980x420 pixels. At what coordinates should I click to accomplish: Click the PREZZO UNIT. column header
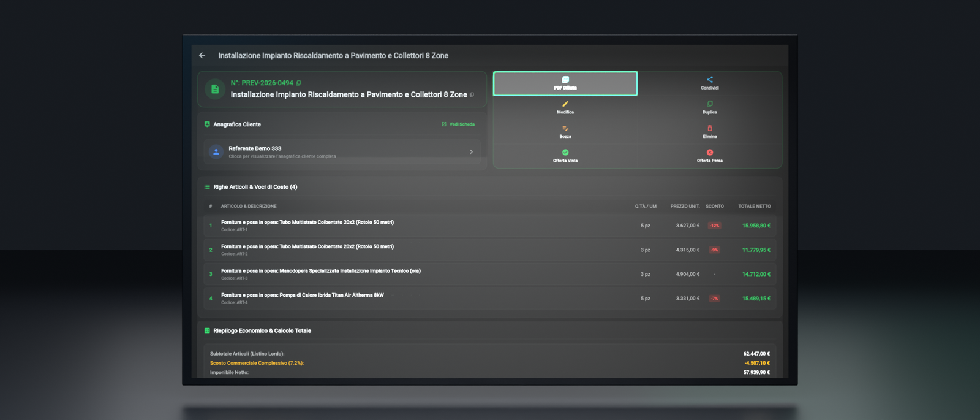tap(685, 207)
